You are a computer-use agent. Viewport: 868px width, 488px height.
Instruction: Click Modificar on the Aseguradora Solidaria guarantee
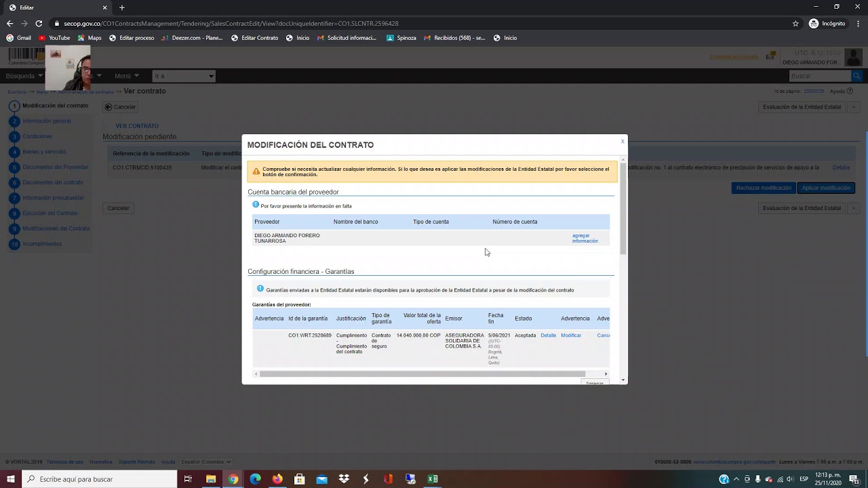[x=571, y=335]
